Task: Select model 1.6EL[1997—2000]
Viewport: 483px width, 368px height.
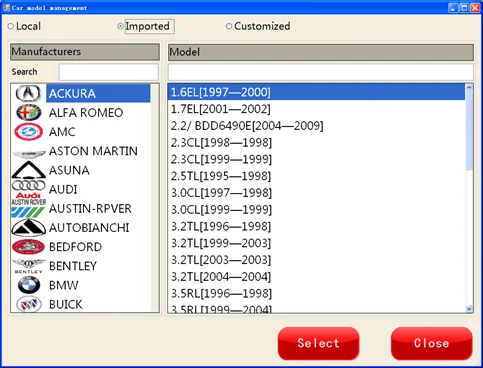Action: (316, 92)
